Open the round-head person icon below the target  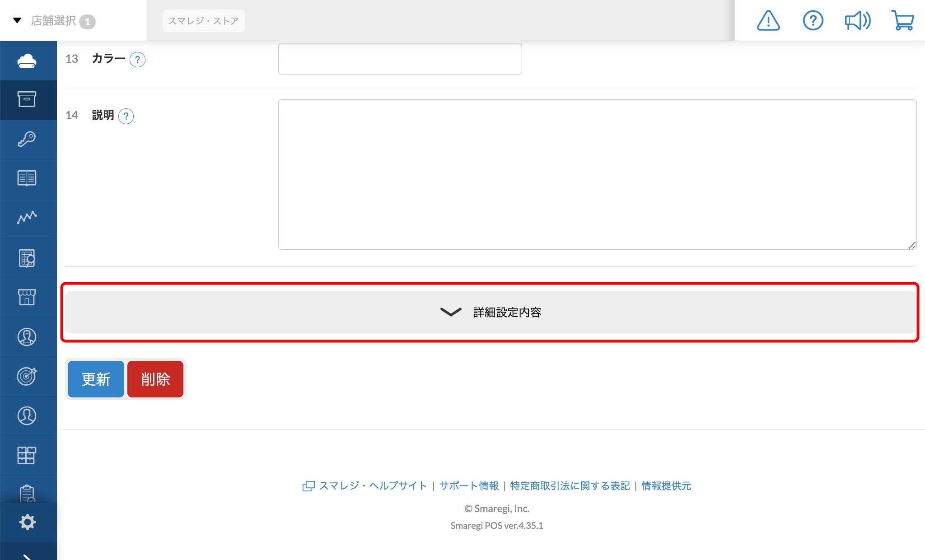pos(27,415)
